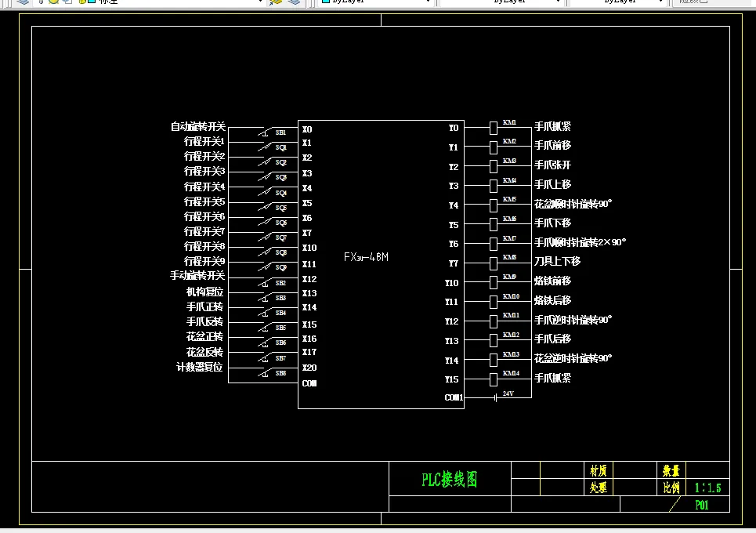Viewport: 756px width, 533px height.
Task: Select the 花盆正转 label
Action: pyautogui.click(x=205, y=337)
